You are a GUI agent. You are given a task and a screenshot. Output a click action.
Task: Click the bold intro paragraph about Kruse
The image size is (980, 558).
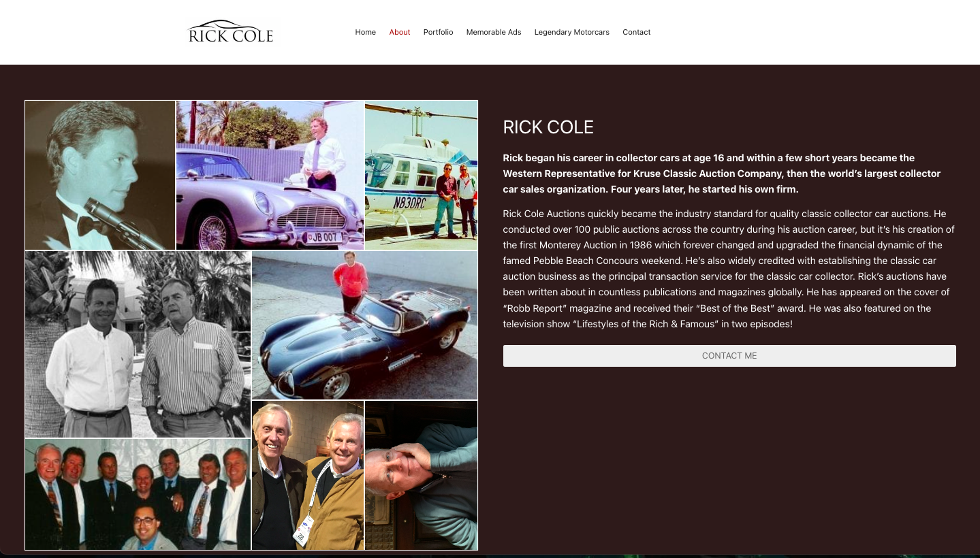722,174
